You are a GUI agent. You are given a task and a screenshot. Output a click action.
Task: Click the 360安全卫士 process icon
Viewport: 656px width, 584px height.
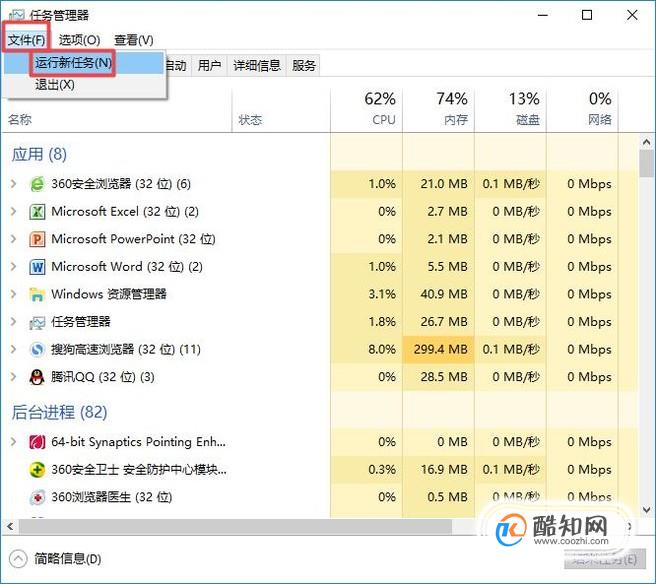(x=37, y=469)
